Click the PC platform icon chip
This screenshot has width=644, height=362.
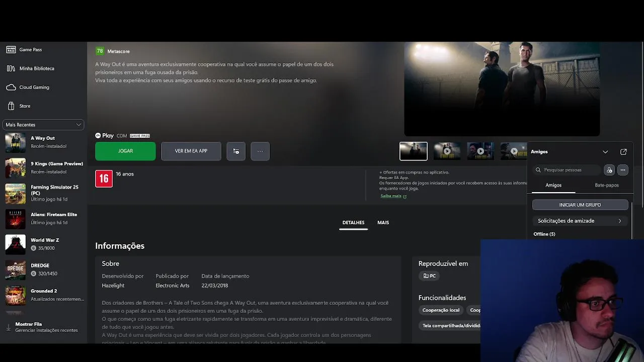[429, 276]
